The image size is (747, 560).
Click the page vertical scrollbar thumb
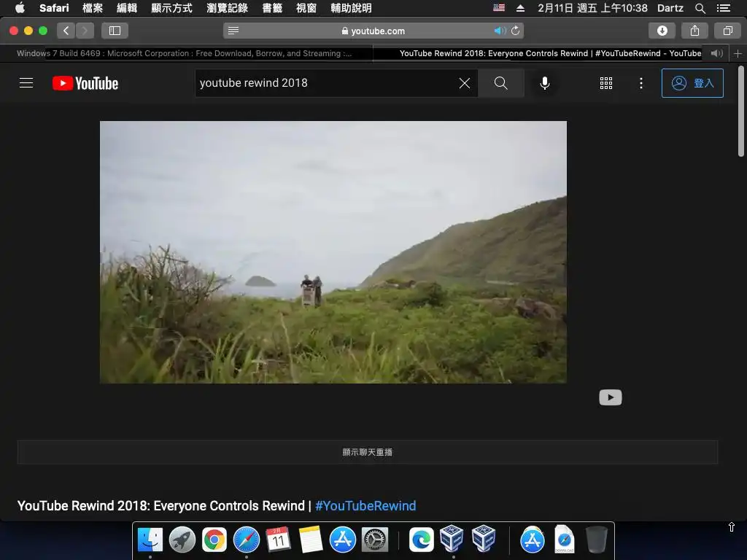click(x=741, y=112)
